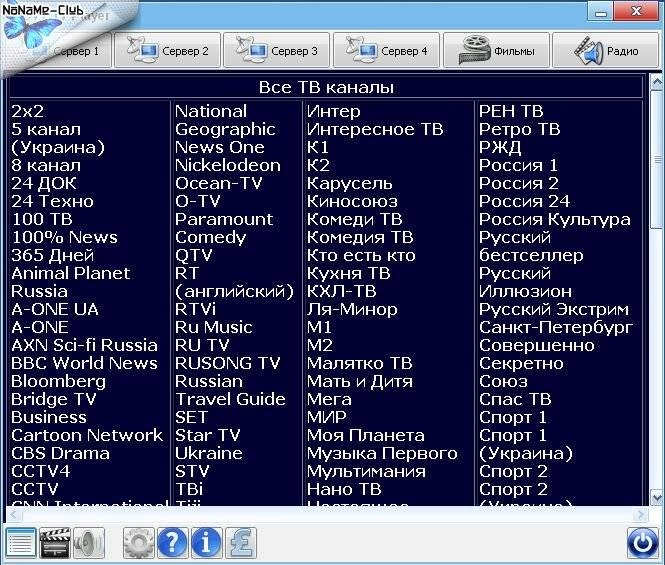Select the 2x2 channel
The width and height of the screenshot is (665, 565).
click(28, 112)
